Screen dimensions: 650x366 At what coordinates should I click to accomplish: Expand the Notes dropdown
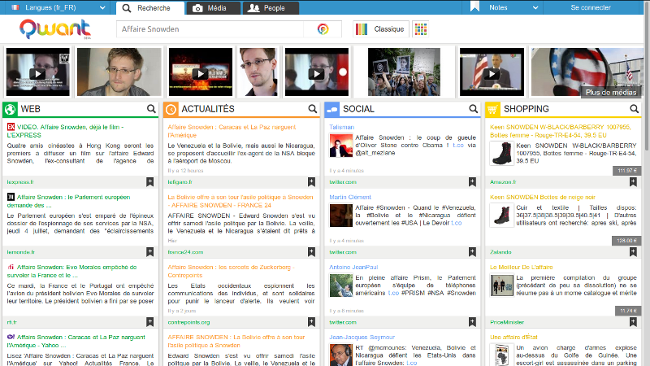coord(505,7)
